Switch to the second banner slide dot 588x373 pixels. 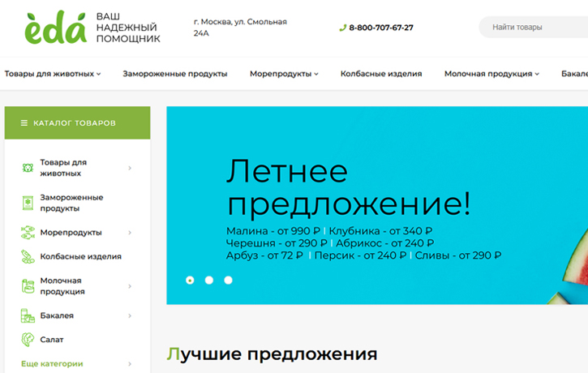[x=209, y=280]
